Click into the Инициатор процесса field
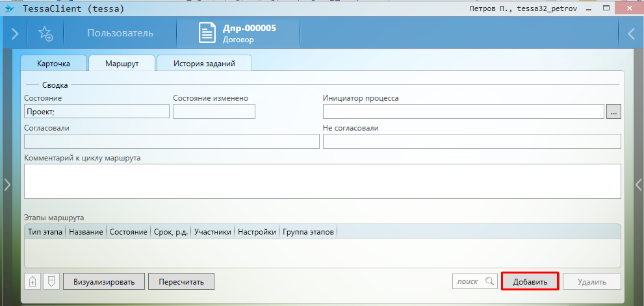The width and height of the screenshot is (644, 306). pos(463,112)
